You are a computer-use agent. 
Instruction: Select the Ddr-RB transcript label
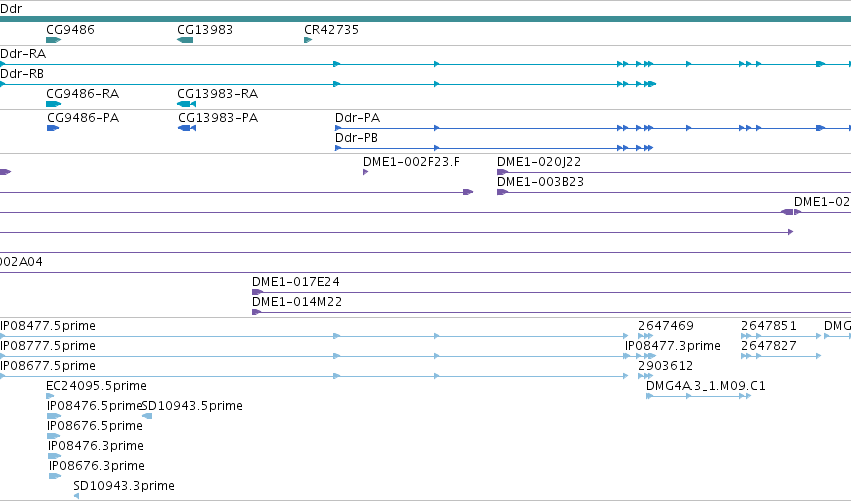pos(22,74)
